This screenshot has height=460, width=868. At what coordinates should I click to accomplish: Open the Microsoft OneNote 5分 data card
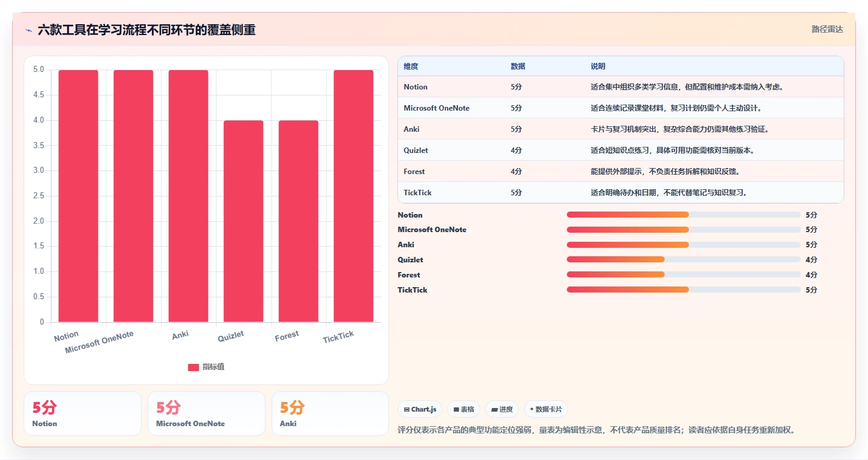click(206, 413)
